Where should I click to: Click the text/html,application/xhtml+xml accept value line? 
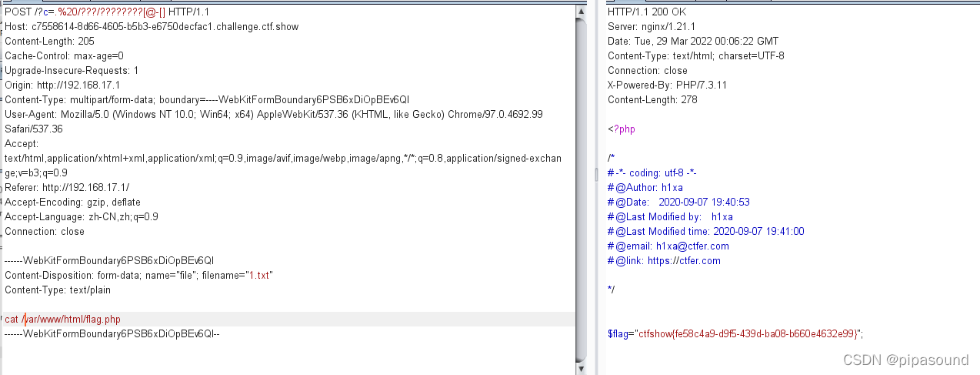click(x=283, y=159)
